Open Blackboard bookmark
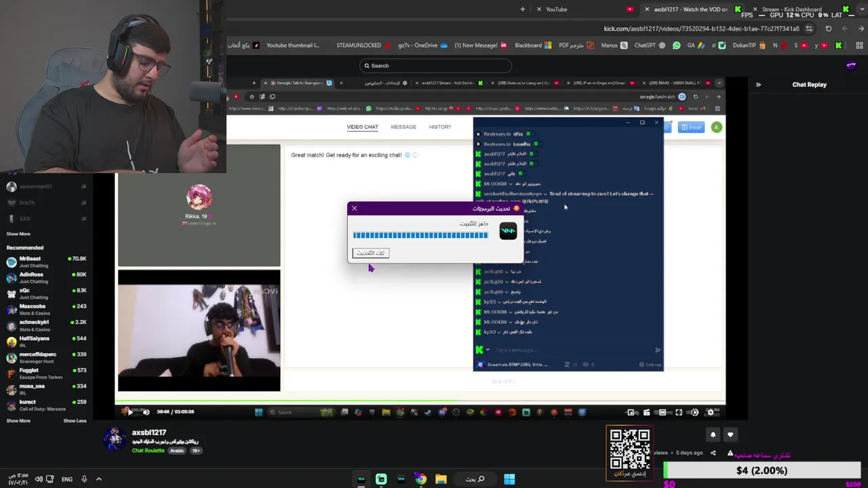 (533, 45)
